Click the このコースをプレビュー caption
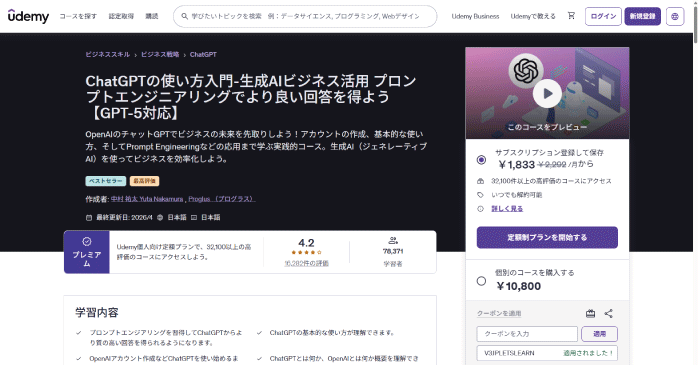The image size is (698, 365). click(x=547, y=127)
